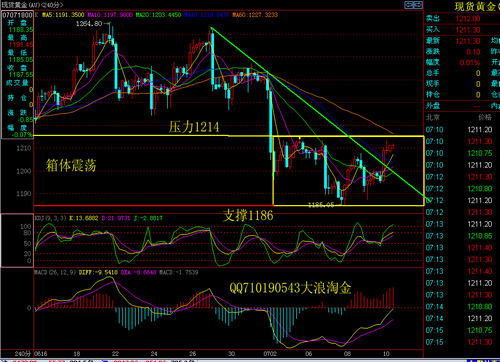Click the right chart-switch icon above the chart
Image resolution: width=500 pixels, height=362 pixels.
tap(418, 5)
